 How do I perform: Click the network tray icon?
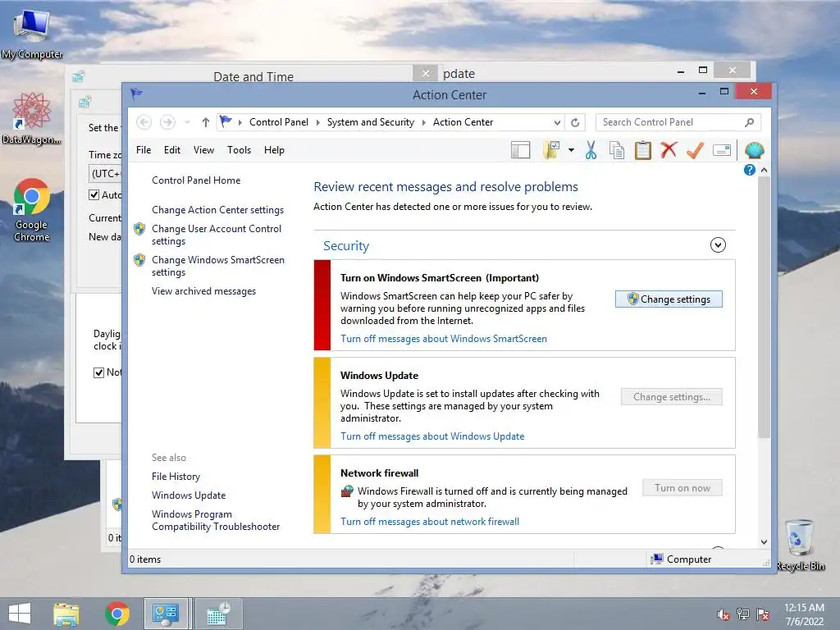(x=743, y=614)
